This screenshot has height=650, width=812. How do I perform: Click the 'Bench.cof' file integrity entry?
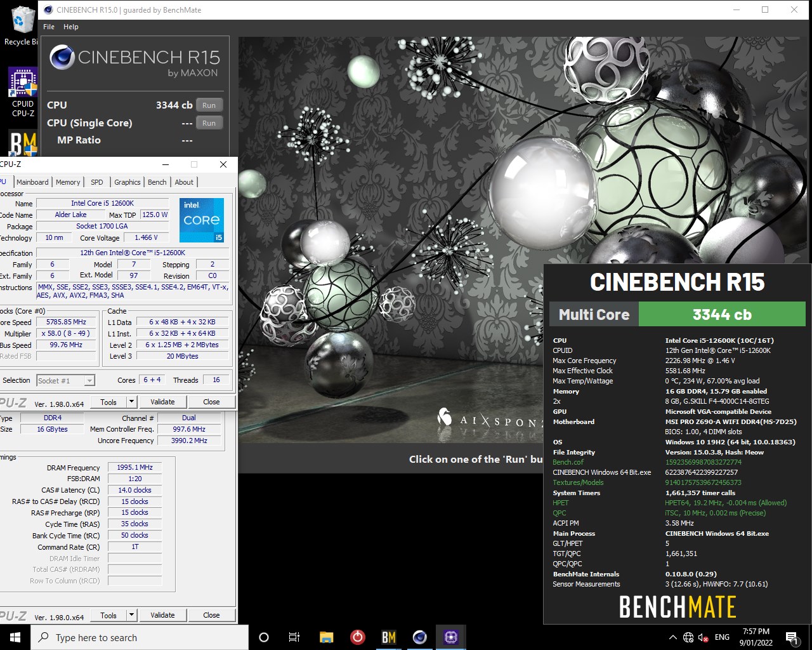568,462
